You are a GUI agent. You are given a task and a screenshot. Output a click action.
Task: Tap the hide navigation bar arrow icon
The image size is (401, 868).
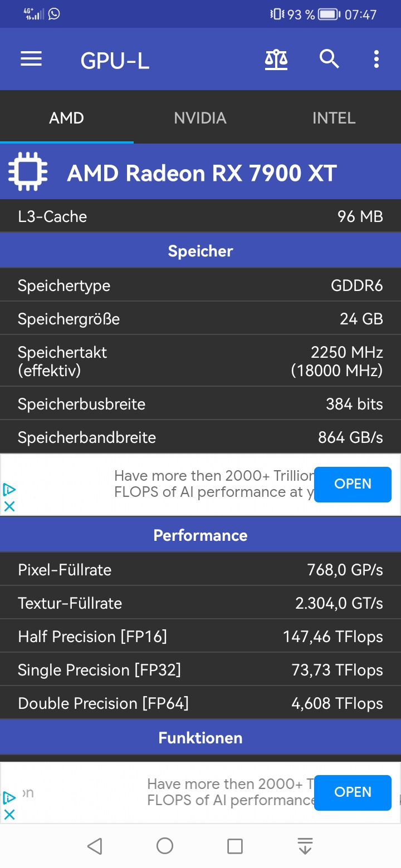305,846
